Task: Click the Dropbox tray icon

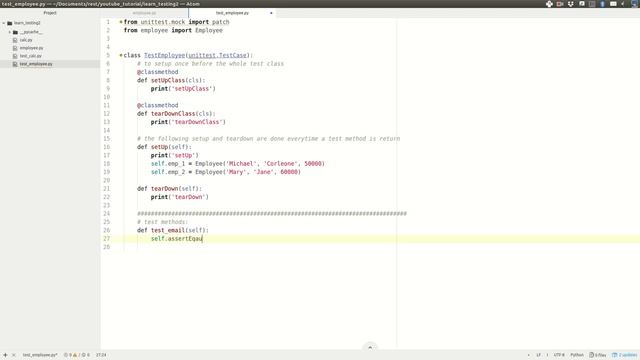Action: click(x=571, y=4)
